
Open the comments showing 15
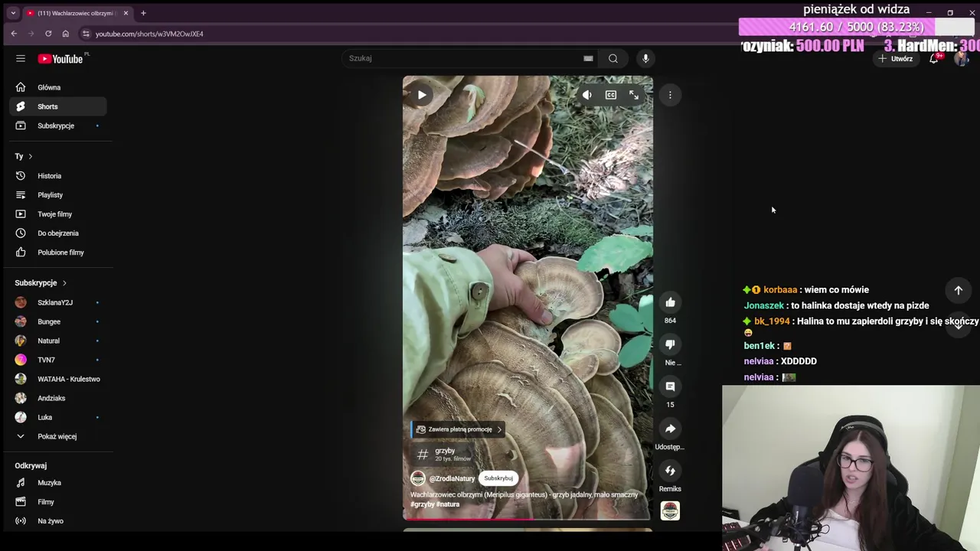[670, 386]
